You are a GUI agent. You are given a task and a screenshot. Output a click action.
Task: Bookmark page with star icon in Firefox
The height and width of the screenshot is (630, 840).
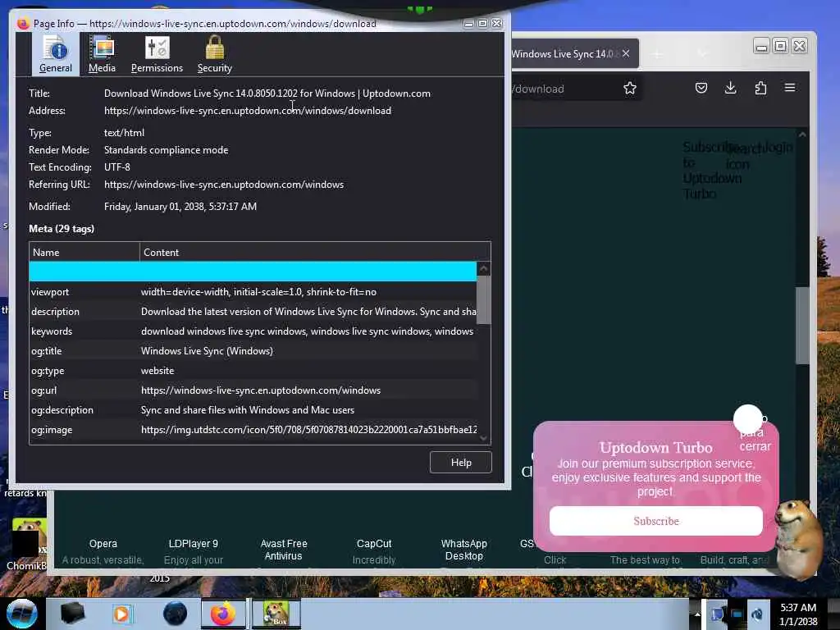click(x=629, y=89)
